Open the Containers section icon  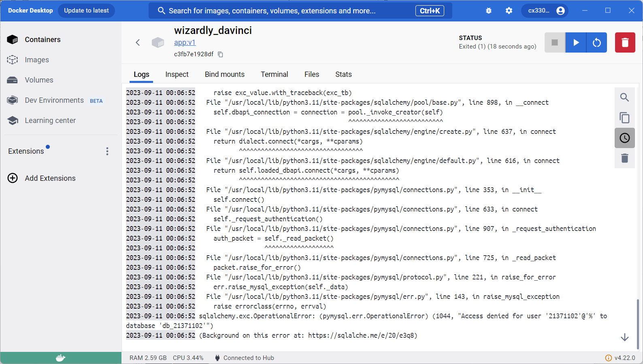point(13,39)
